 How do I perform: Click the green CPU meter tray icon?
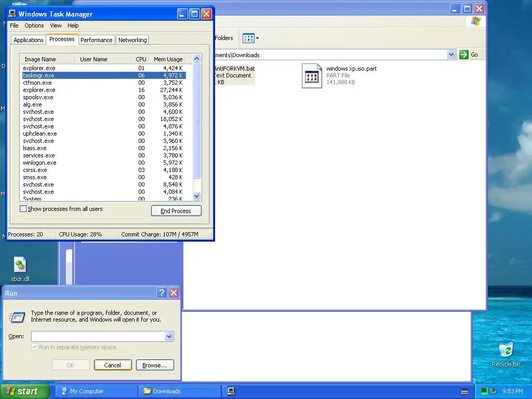tap(484, 391)
